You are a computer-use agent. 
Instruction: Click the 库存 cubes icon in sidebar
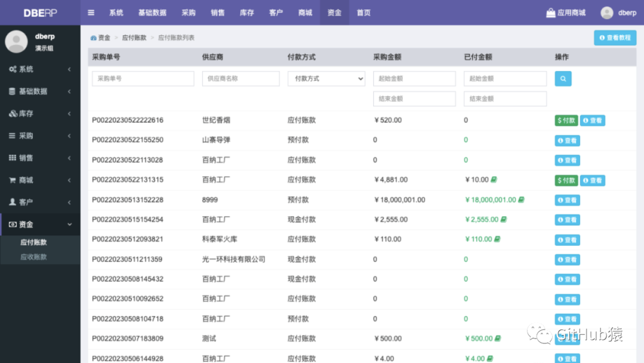13,113
